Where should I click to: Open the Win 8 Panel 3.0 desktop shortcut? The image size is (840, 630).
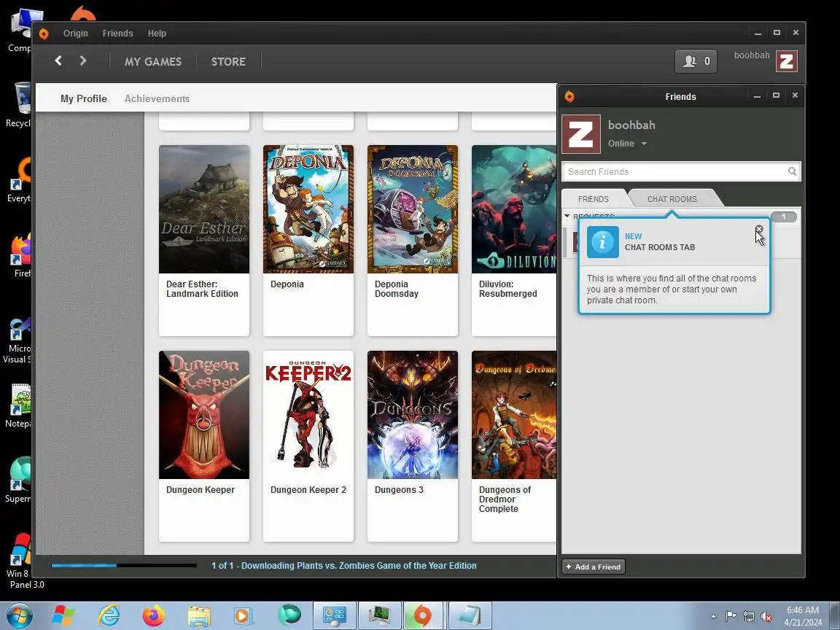(x=20, y=561)
